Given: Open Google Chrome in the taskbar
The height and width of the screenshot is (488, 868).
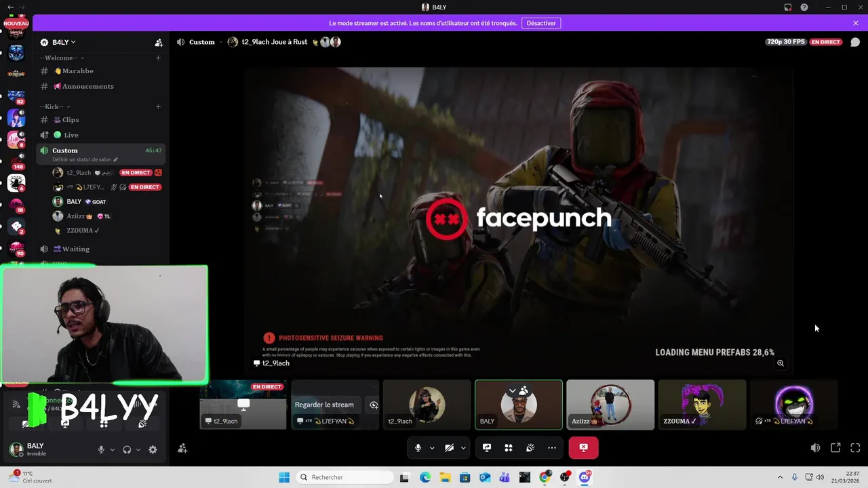Looking at the screenshot, I should tap(545, 477).
